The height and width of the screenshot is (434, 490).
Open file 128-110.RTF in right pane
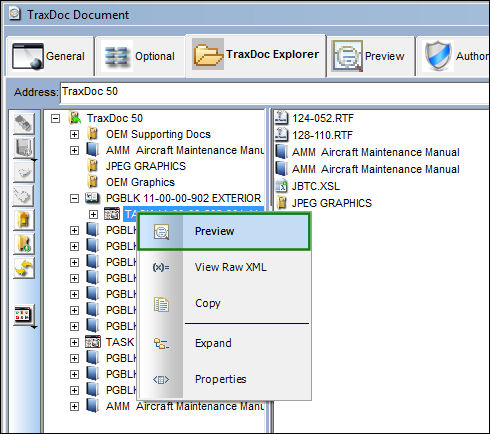tap(322, 135)
